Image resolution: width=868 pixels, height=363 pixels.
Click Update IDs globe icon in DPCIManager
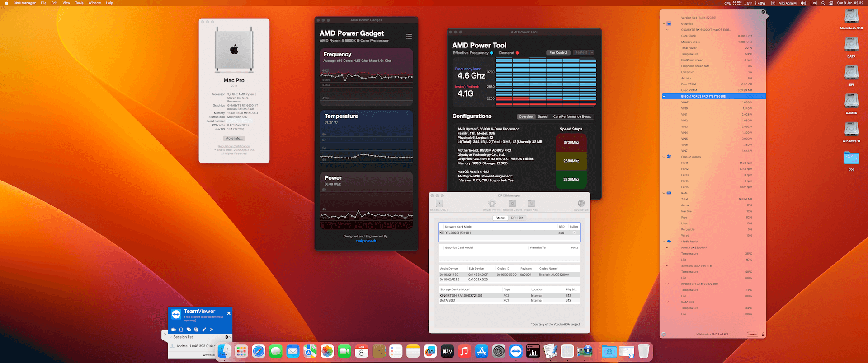coord(581,204)
